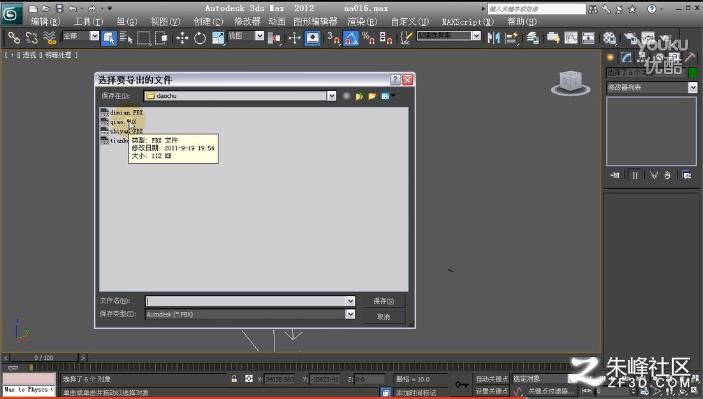This screenshot has width=703, height=399.
Task: Click the Save File quick-access icon
Action: click(x=59, y=8)
